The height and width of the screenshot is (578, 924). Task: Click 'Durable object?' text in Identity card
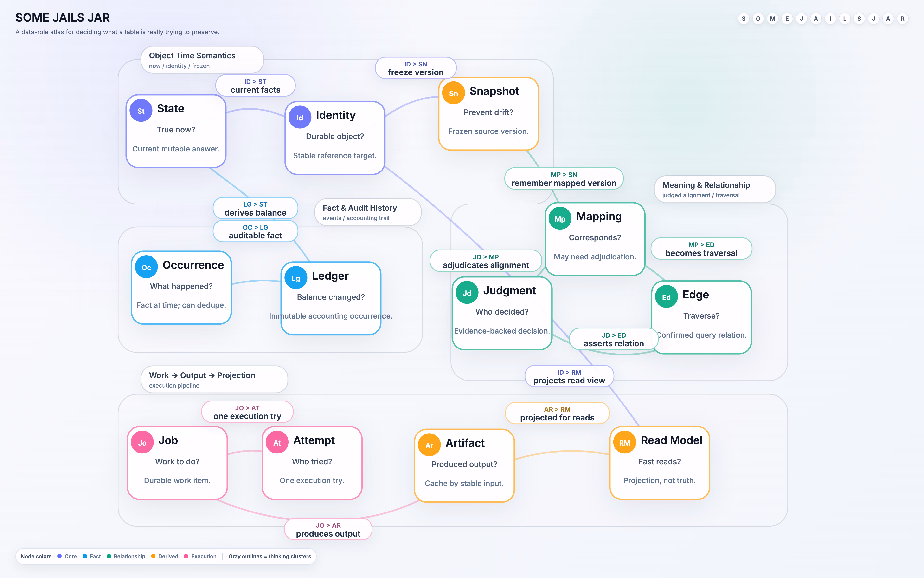coord(335,137)
